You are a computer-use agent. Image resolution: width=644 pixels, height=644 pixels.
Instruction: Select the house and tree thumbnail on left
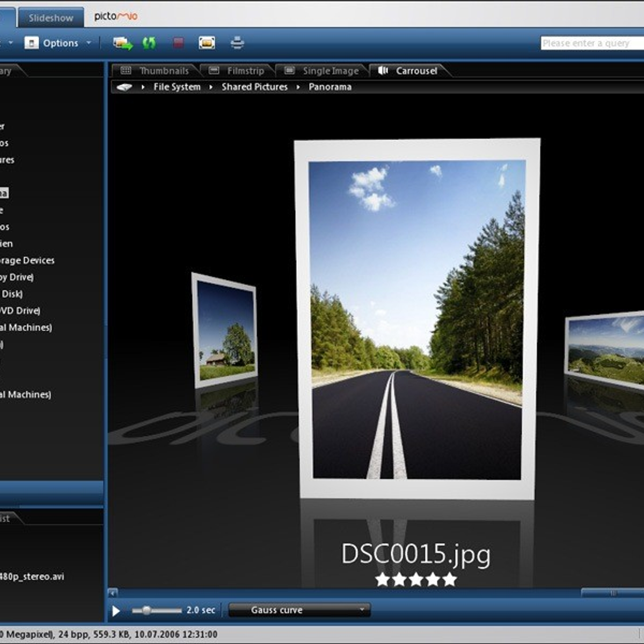tap(225, 330)
